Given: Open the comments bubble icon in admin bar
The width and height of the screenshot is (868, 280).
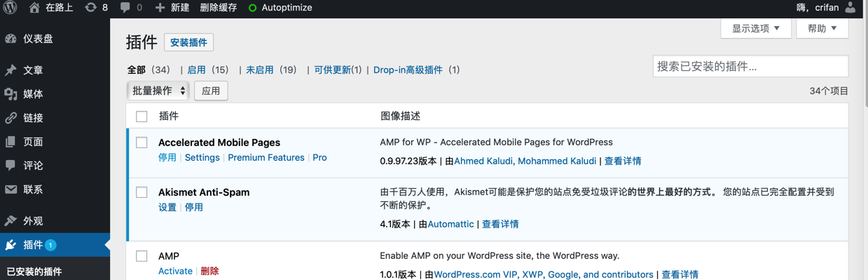Looking at the screenshot, I should (125, 8).
